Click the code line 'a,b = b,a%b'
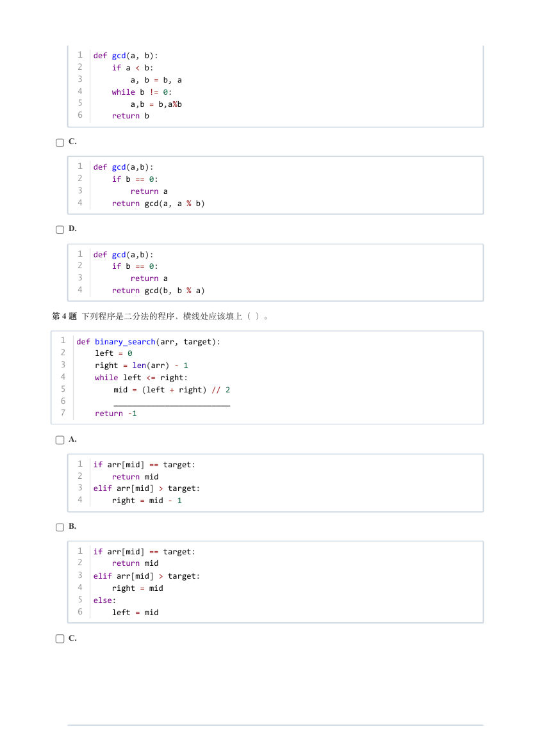Image resolution: width=535 pixels, height=756 pixels. coord(156,104)
